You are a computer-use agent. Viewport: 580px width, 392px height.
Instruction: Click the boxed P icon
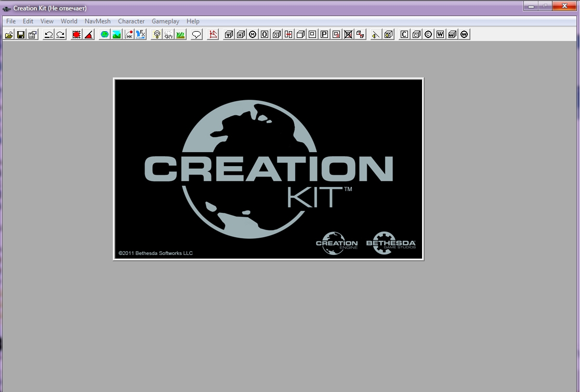[x=324, y=35]
